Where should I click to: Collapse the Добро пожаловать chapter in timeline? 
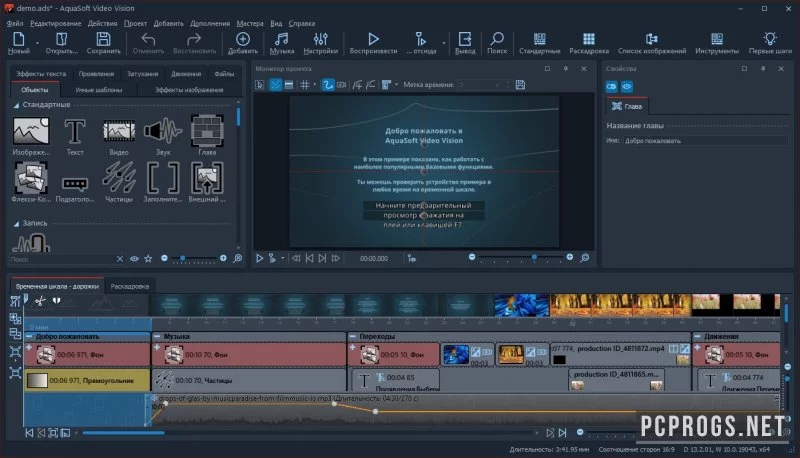(x=29, y=337)
